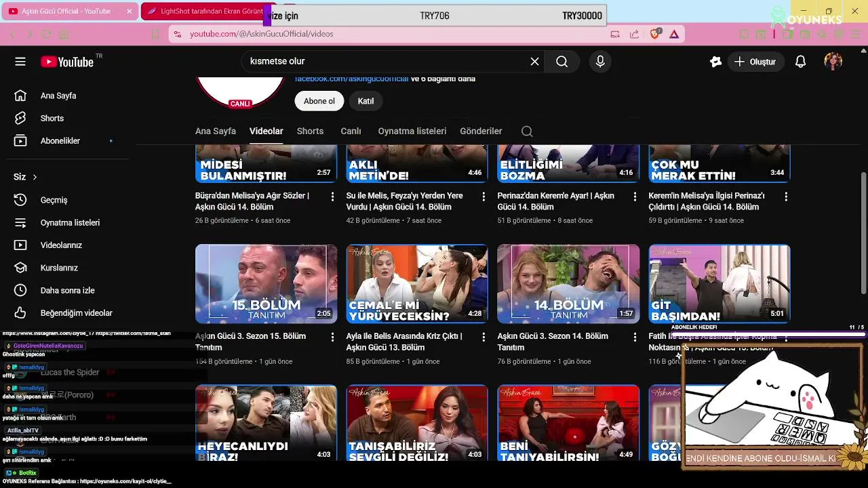The width and height of the screenshot is (868, 488).
Task: Expand the Siz section chevron
Action: click(x=35, y=177)
